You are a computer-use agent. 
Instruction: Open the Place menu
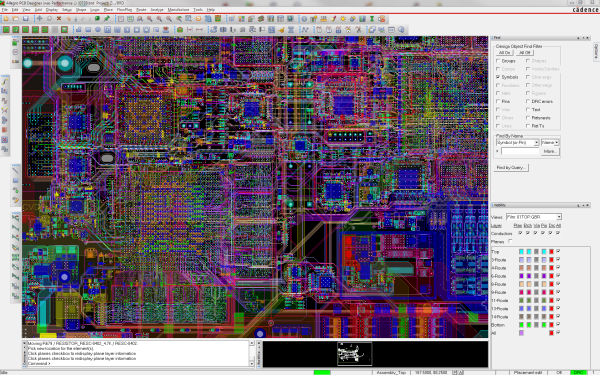108,10
